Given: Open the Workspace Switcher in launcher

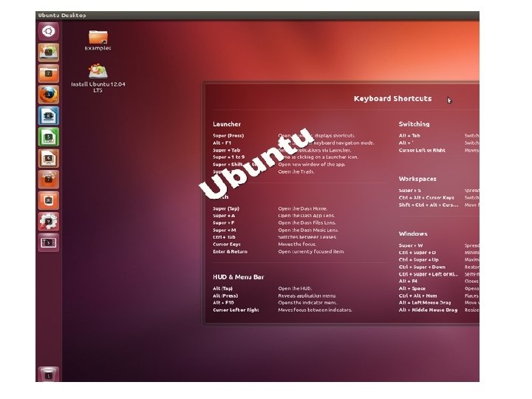Looking at the screenshot, I should click(x=49, y=242).
